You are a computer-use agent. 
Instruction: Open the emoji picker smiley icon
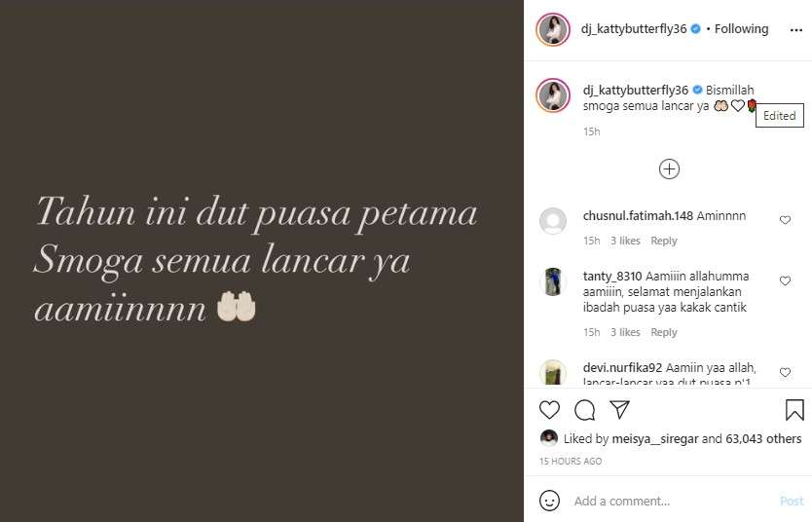click(x=549, y=501)
